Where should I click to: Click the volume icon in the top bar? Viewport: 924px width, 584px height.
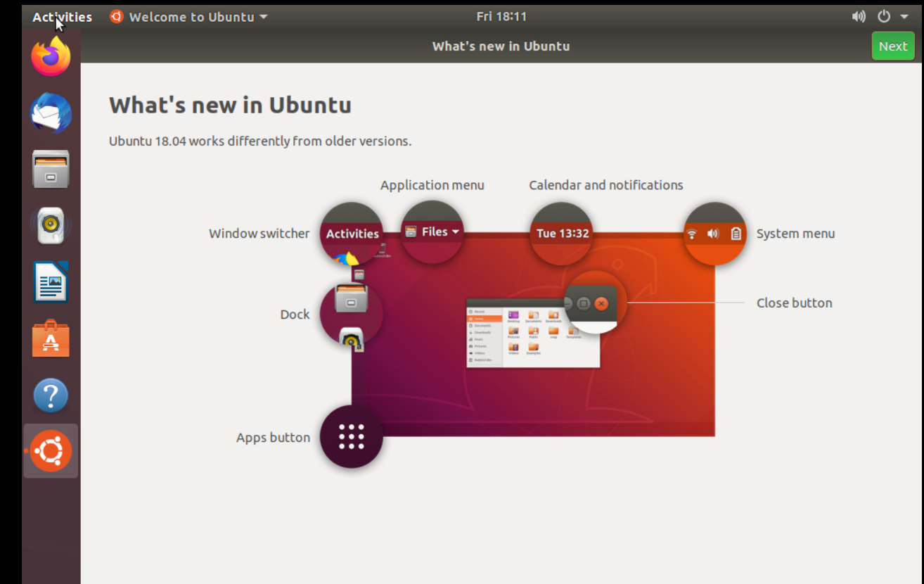click(x=859, y=16)
